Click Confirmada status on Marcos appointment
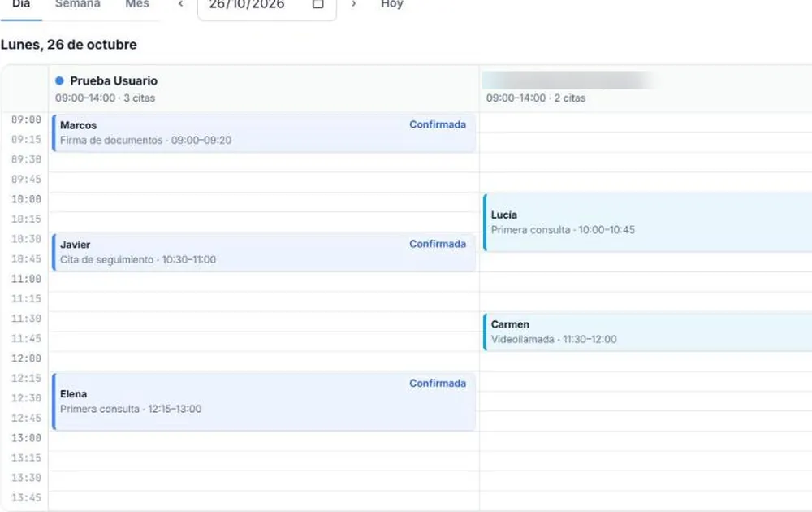Image resolution: width=812 pixels, height=512 pixels. (x=438, y=124)
